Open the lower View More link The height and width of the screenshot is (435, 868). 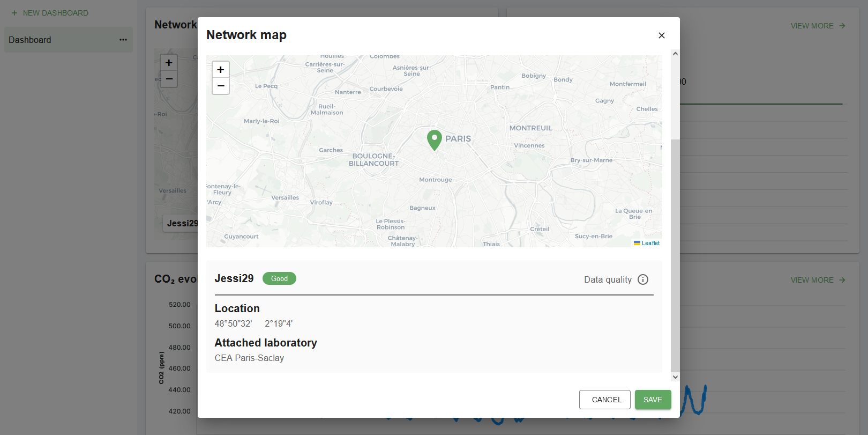(x=818, y=280)
